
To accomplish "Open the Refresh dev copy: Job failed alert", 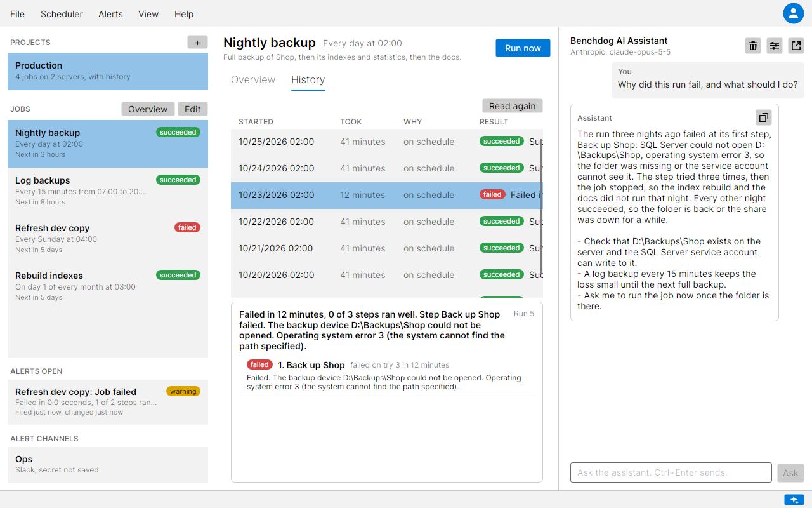I will click(x=108, y=402).
